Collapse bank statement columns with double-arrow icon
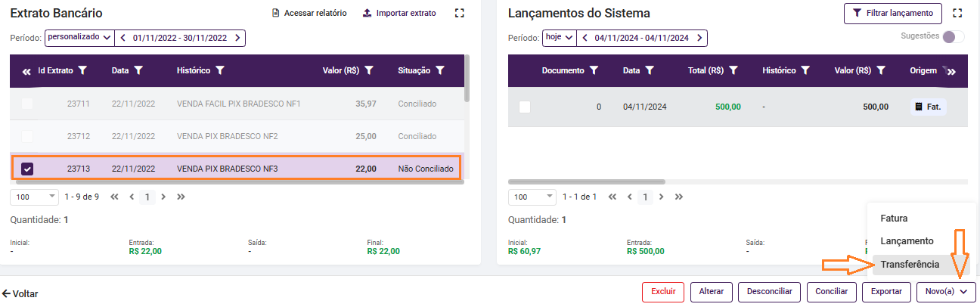 click(26, 71)
